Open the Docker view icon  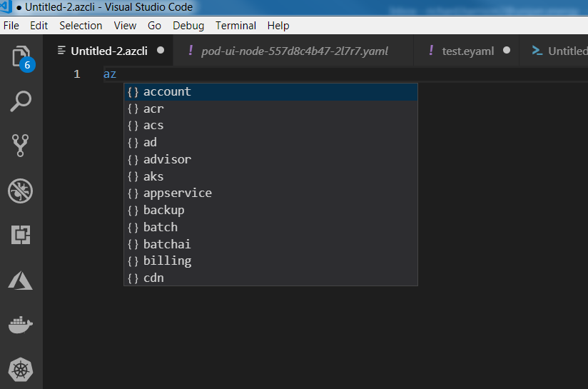(21, 325)
